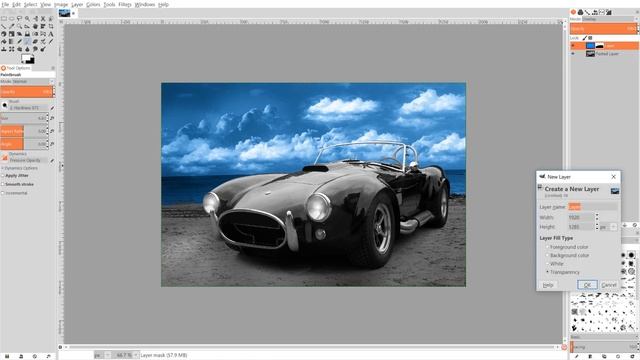Open paintbrush Mode dropdown in Tool Options
The width and height of the screenshot is (640, 360).
27,81
